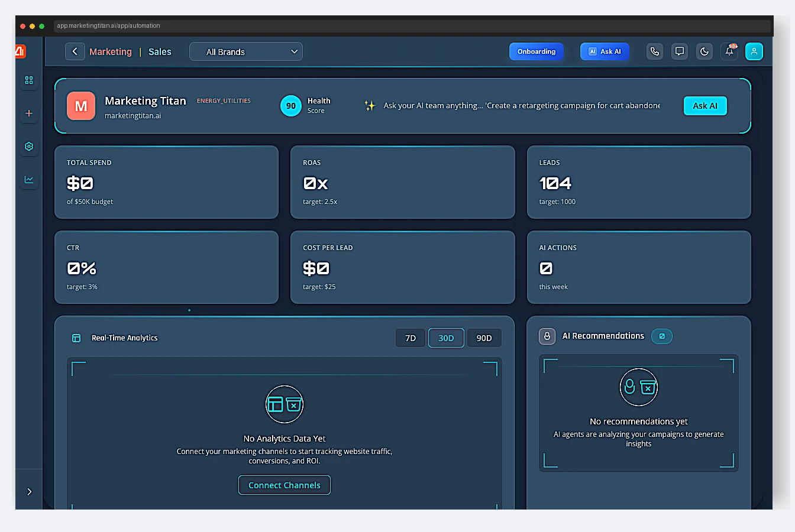
Task: Open the Leads metric card
Action: (639, 182)
